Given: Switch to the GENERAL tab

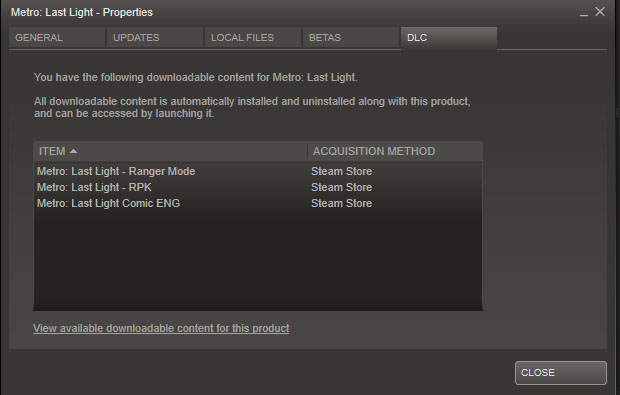Looking at the screenshot, I should [x=57, y=38].
